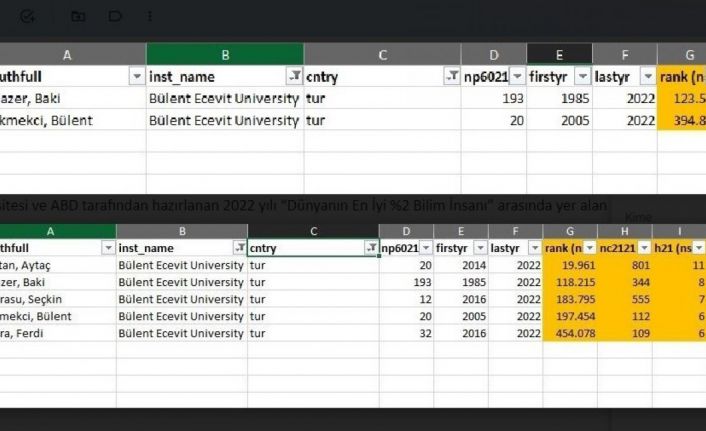This screenshot has height=431, width=706.
Task: Click firstyr value 2014 in bottom sheet
Action: [x=461, y=265]
